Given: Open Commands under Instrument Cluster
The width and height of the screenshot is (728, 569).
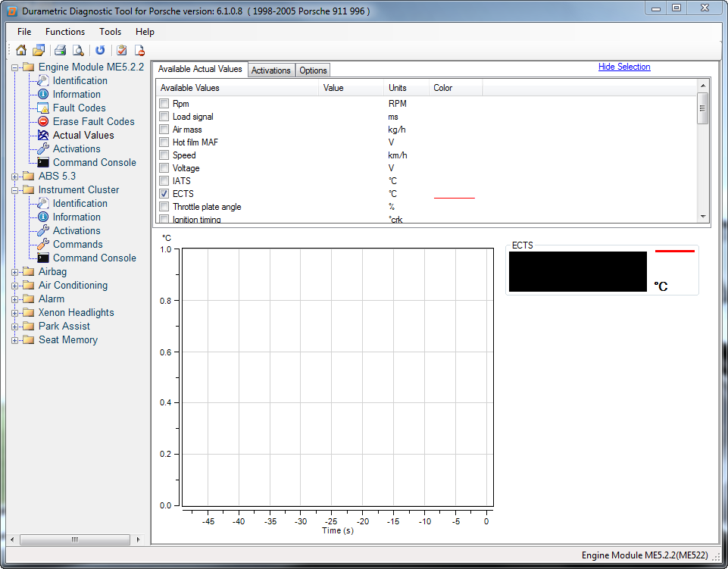Looking at the screenshot, I should [x=78, y=244].
